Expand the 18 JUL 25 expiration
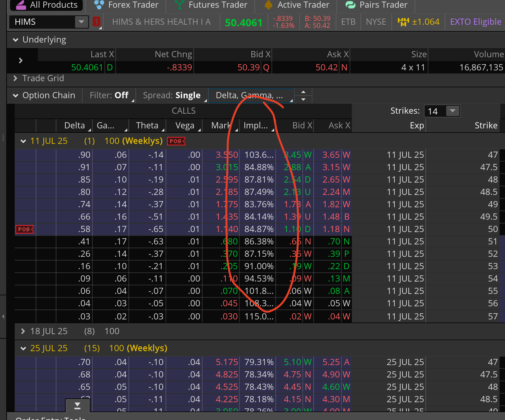The width and height of the screenshot is (505, 420). (x=23, y=331)
